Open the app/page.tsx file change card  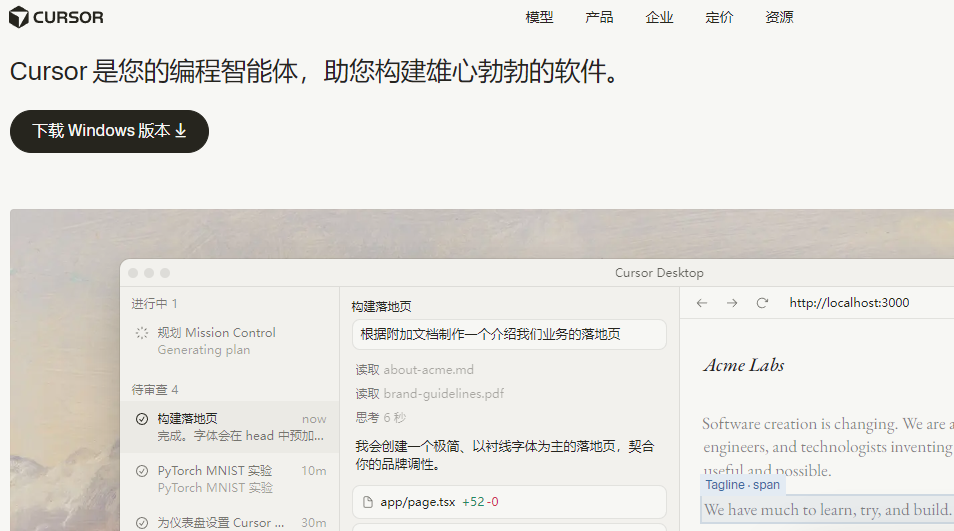pyautogui.click(x=509, y=502)
